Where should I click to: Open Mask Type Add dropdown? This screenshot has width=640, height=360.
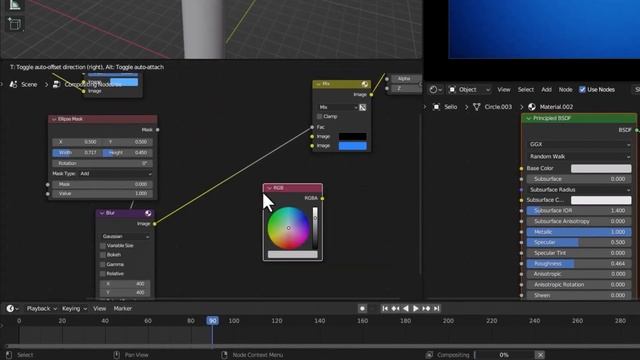[116, 173]
